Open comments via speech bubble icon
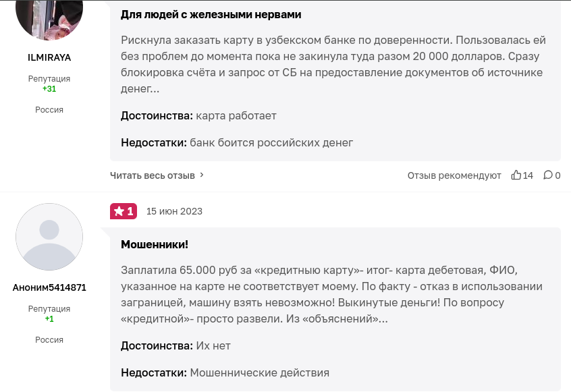 (x=547, y=175)
